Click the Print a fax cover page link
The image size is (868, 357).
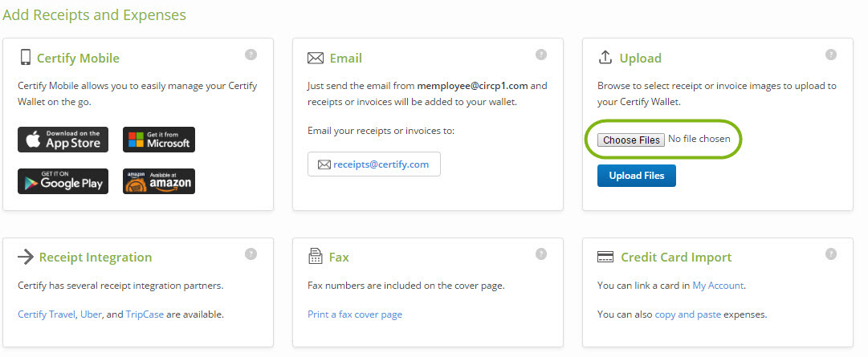coord(355,314)
